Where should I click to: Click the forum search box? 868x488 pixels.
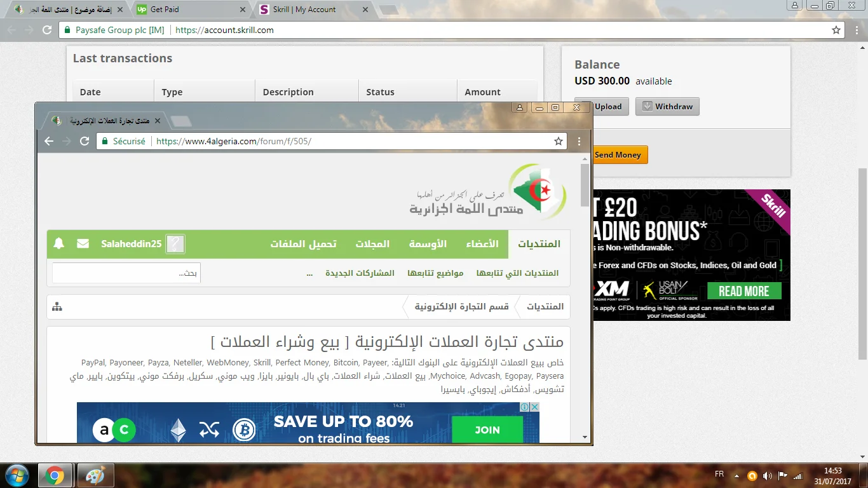126,273
